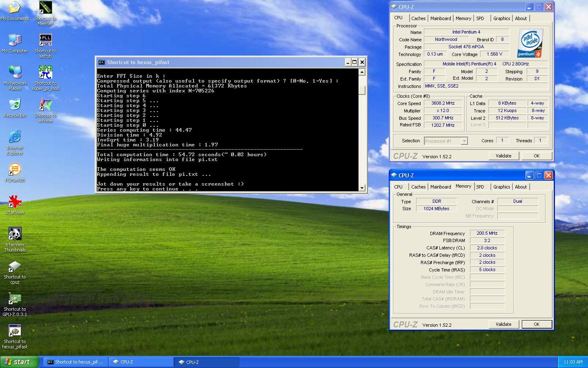The height and width of the screenshot is (368, 588).
Task: Select the Shortcut to hexus_pifast desktop icon
Action: [15, 337]
